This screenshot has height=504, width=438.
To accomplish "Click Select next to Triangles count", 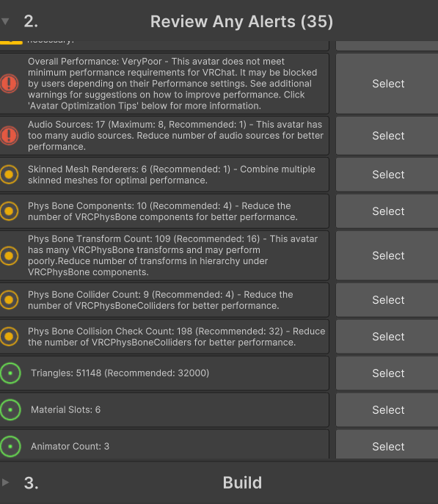I will click(388, 373).
